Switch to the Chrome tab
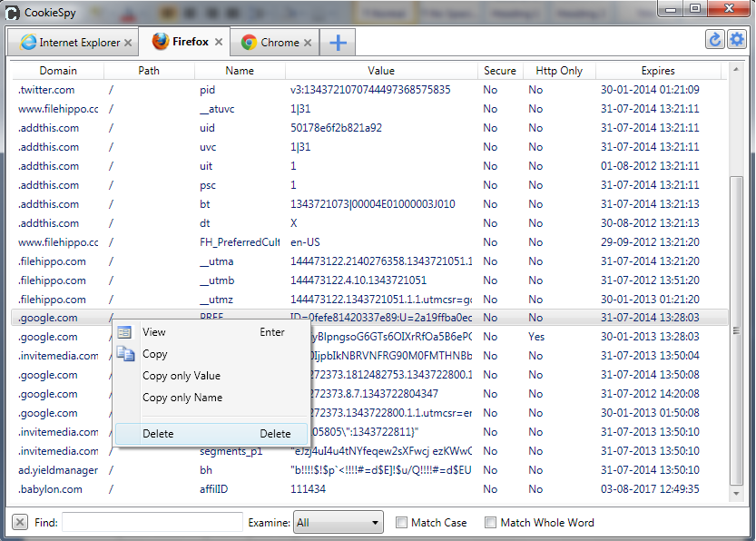 (270, 43)
